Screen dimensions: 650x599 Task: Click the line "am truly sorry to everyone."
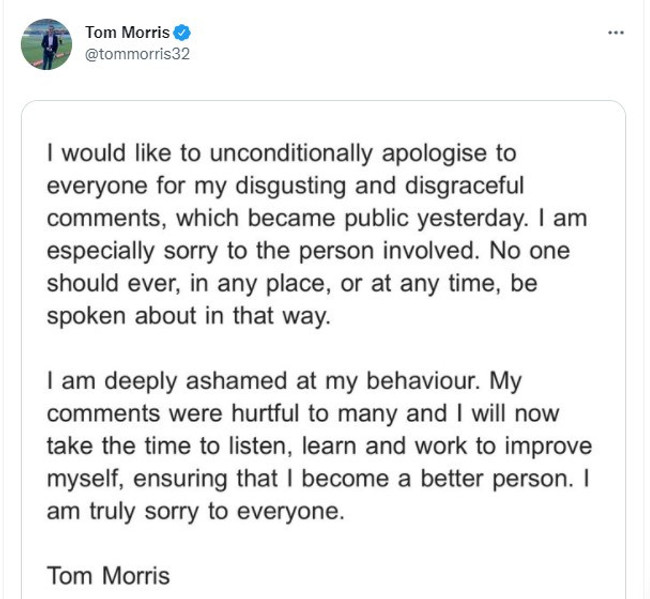194,510
